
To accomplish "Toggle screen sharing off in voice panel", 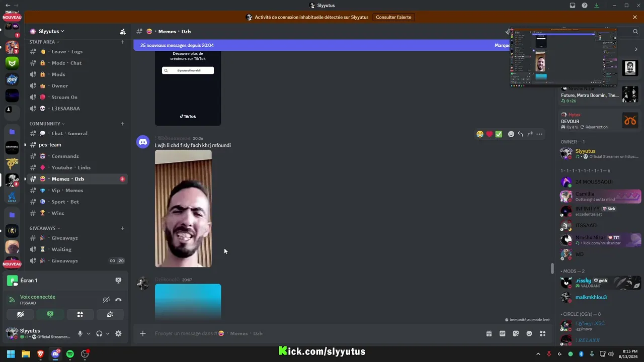I will click(x=50, y=314).
